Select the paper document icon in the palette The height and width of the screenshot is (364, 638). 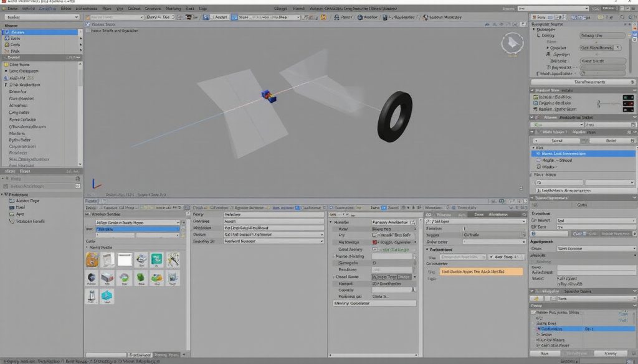pos(108,259)
